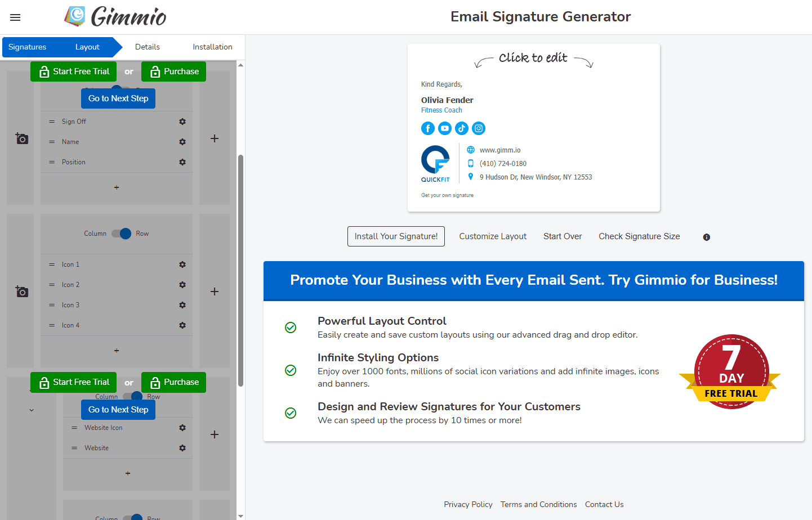
Task: Open settings gear for Website Icon row
Action: [x=182, y=428]
